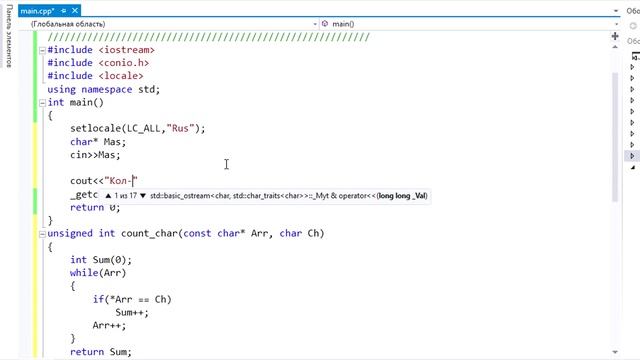The width and height of the screenshot is (640, 360).
Task: Open the Панель элементов side tab
Action: coord(9,36)
